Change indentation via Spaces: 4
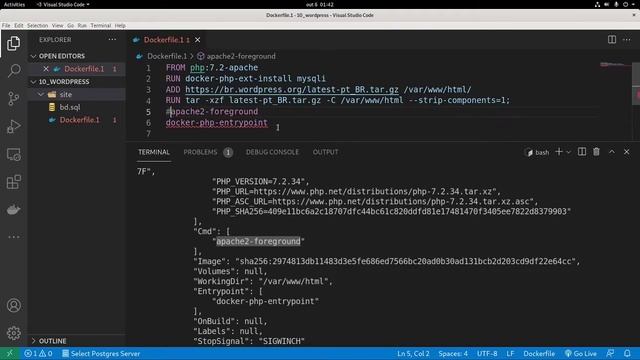640x360 pixels. (453, 353)
